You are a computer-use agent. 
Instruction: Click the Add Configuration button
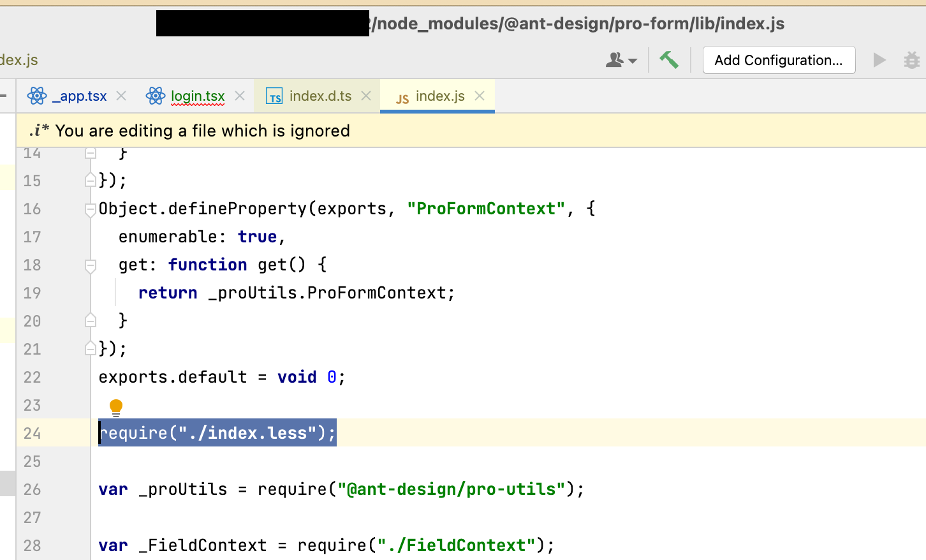click(x=778, y=60)
